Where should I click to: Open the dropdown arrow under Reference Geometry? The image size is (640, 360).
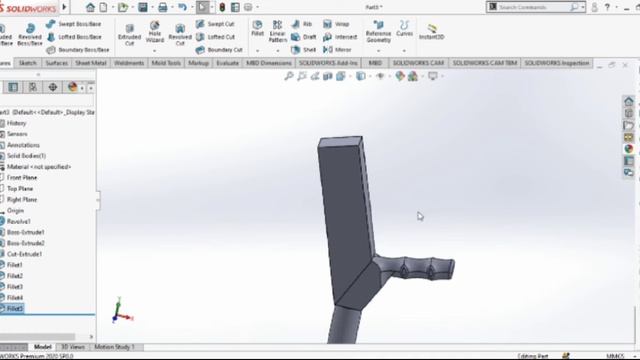(378, 51)
